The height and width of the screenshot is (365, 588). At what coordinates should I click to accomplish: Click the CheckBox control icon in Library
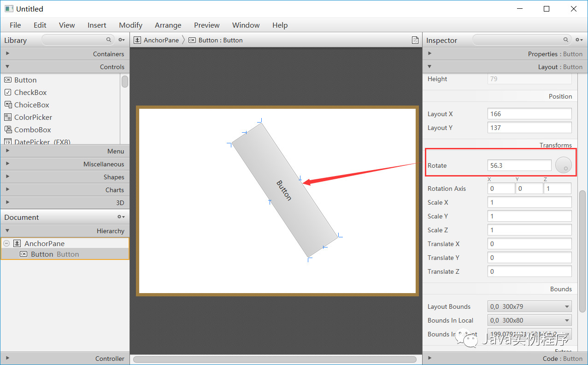7,92
